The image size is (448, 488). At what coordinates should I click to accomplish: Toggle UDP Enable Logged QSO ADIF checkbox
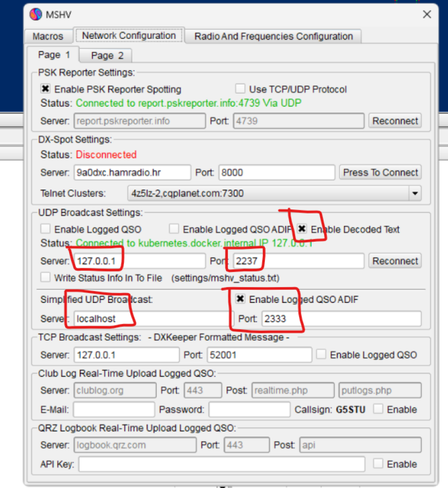click(174, 229)
